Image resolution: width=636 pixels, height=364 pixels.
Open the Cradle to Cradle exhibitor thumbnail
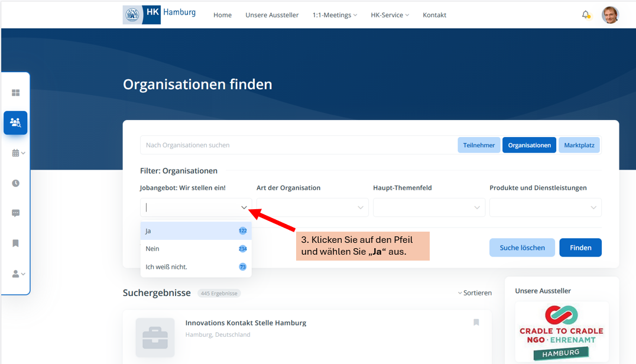[x=562, y=331]
